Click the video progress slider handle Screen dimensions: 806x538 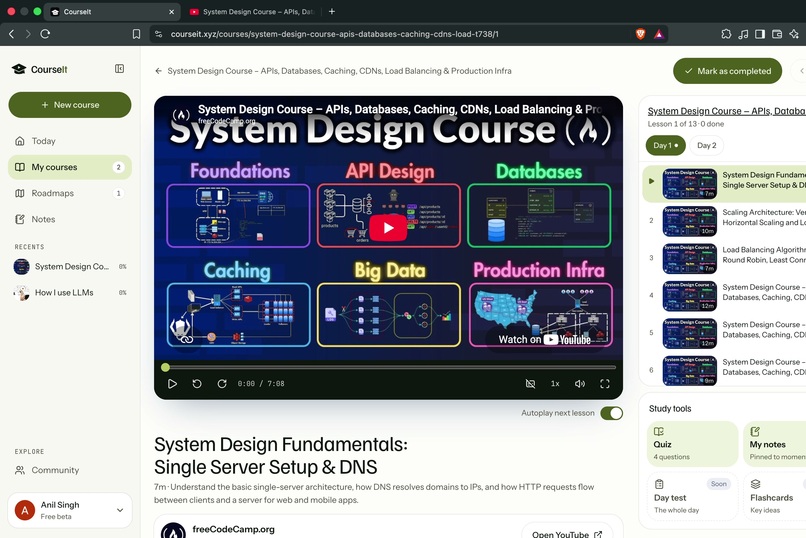coord(165,367)
